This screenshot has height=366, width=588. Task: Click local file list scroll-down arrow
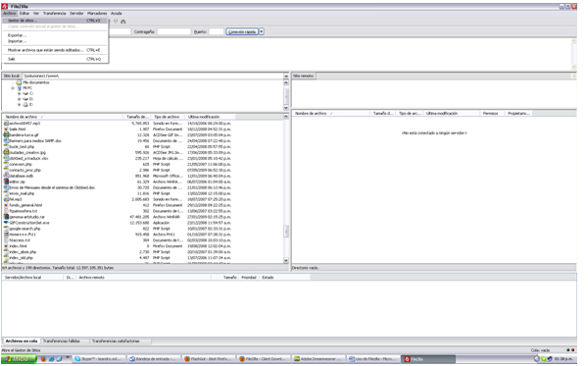pyautogui.click(x=286, y=260)
